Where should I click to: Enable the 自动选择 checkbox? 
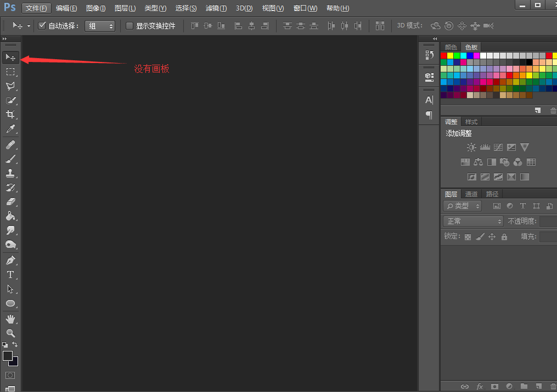click(x=42, y=26)
